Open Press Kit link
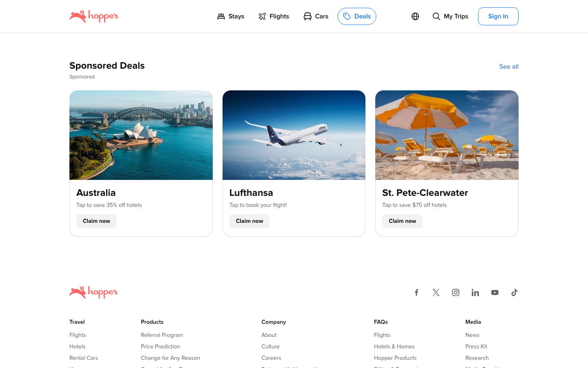Image resolution: width=588 pixels, height=368 pixels. tap(476, 346)
